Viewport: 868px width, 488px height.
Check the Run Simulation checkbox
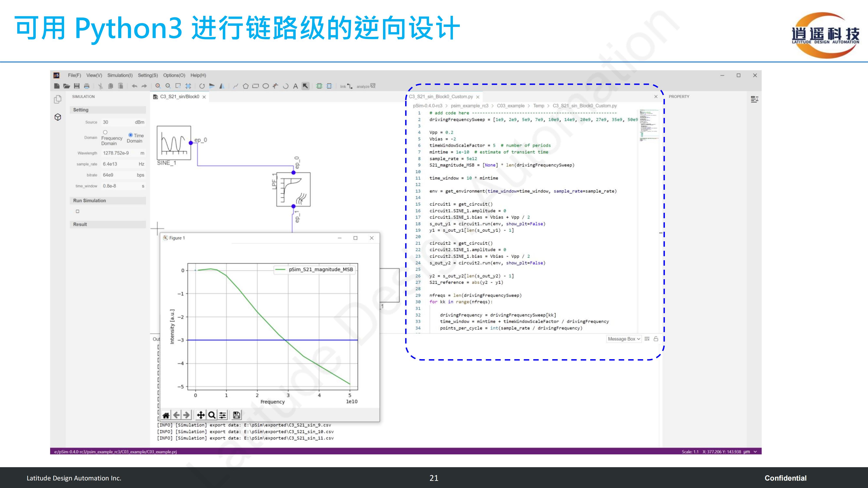tap(77, 211)
